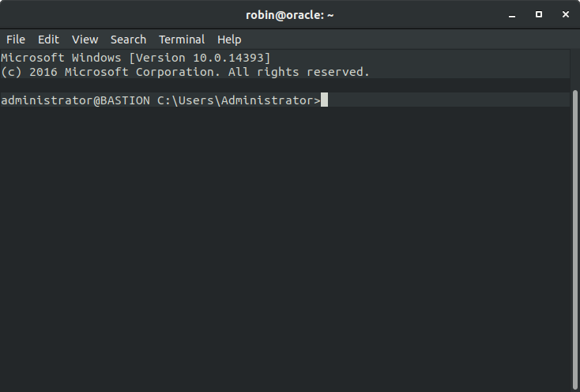
Task: Click the administrator@BASTION prompt text
Action: (75, 100)
